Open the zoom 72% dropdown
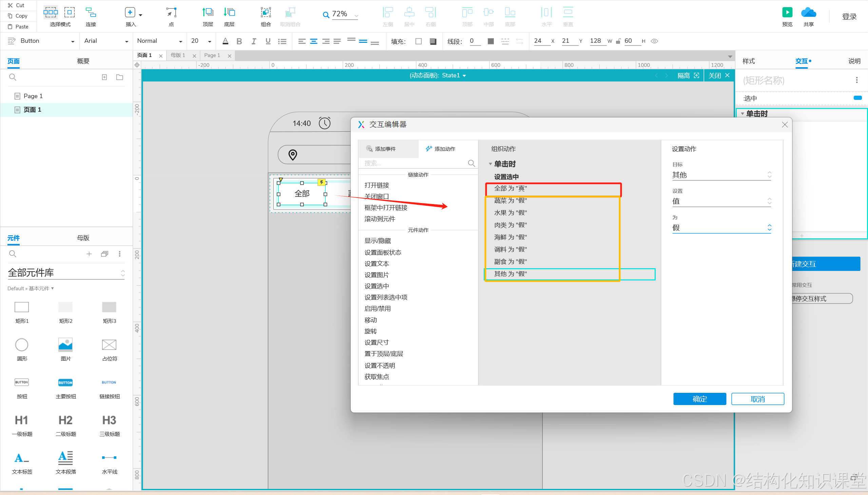Viewport: 868px width, 495px height. click(356, 15)
